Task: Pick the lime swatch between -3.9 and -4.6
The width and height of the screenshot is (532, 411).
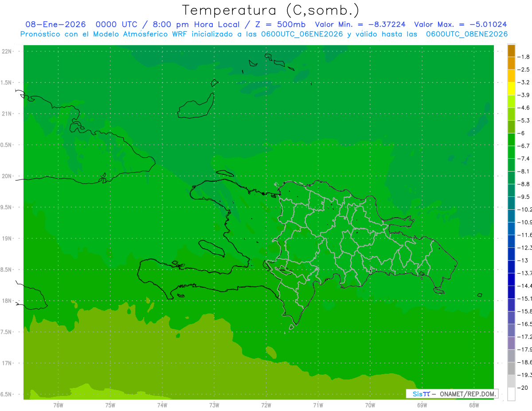Action: (x=511, y=101)
